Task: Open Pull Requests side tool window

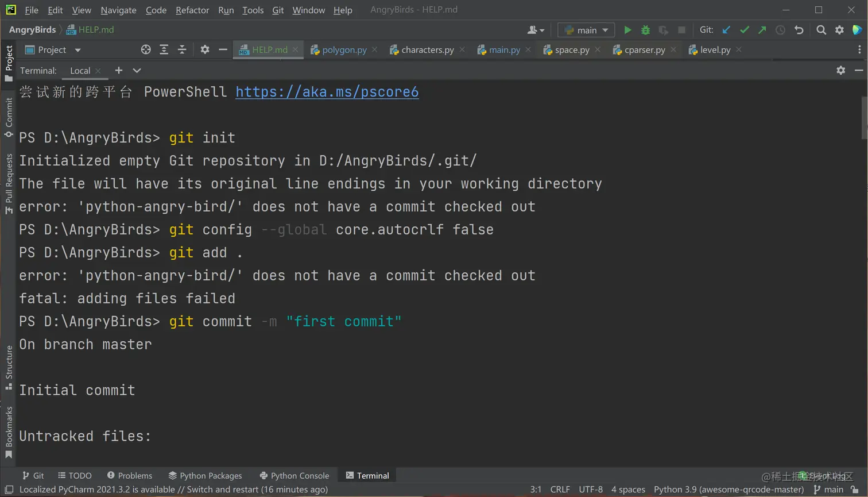Action: click(9, 184)
